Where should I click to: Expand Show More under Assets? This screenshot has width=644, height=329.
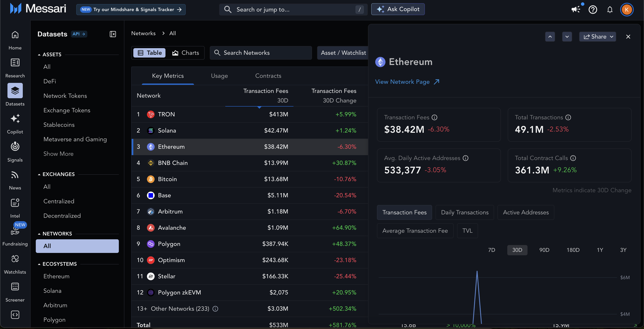tap(59, 154)
